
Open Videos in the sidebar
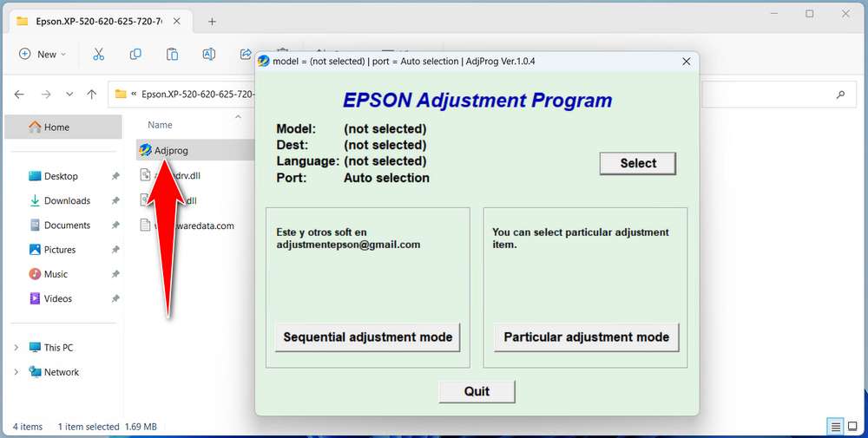(57, 298)
